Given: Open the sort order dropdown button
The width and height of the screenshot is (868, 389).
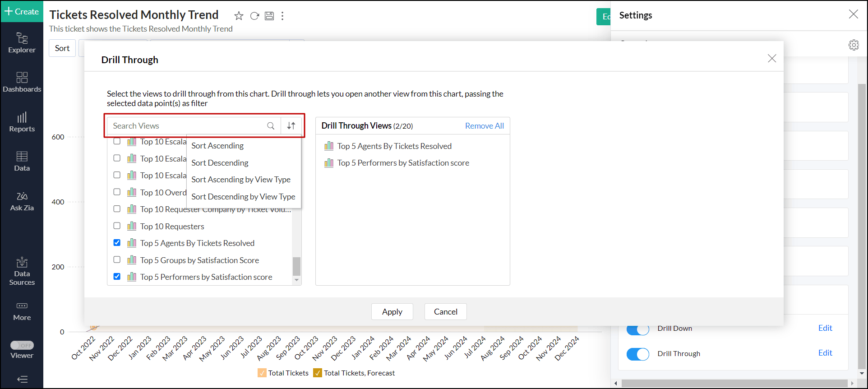Looking at the screenshot, I should pos(291,126).
